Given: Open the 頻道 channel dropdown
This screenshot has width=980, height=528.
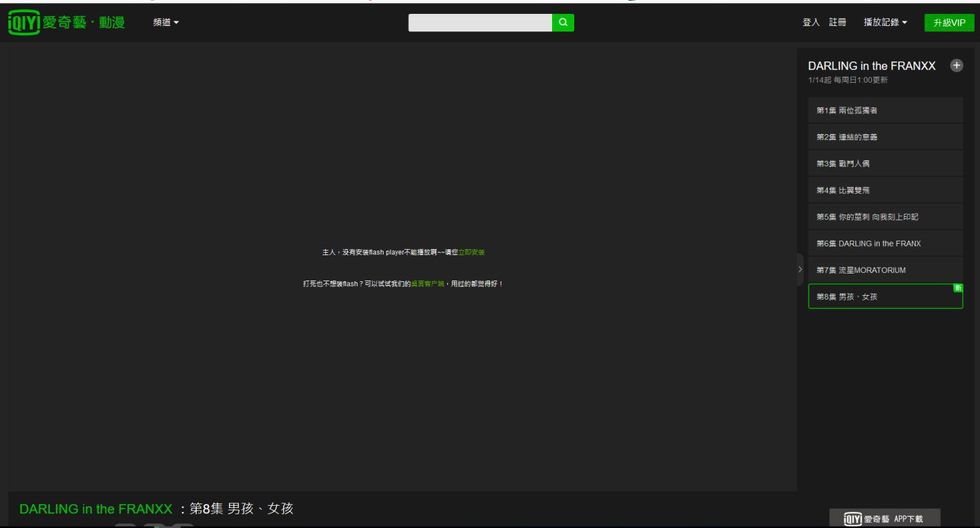Looking at the screenshot, I should click(165, 23).
